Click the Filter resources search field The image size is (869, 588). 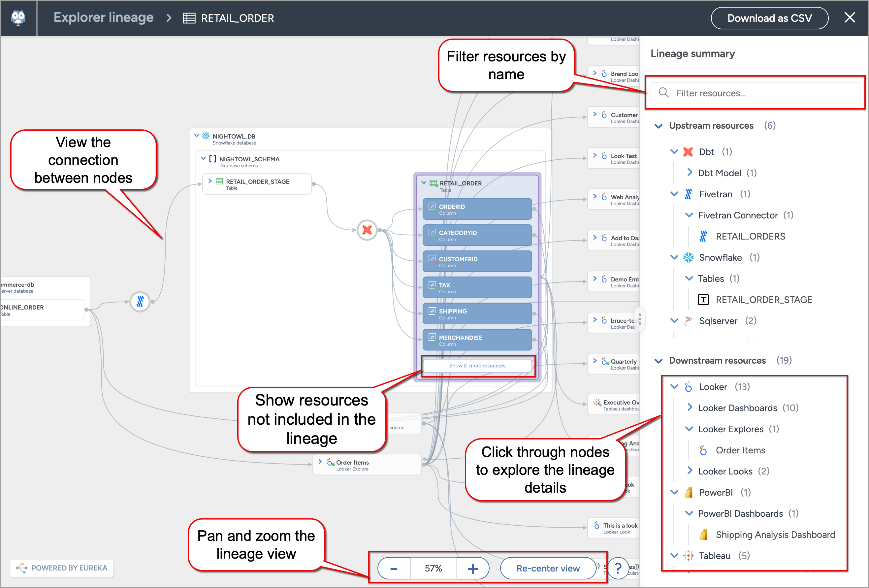click(x=755, y=93)
